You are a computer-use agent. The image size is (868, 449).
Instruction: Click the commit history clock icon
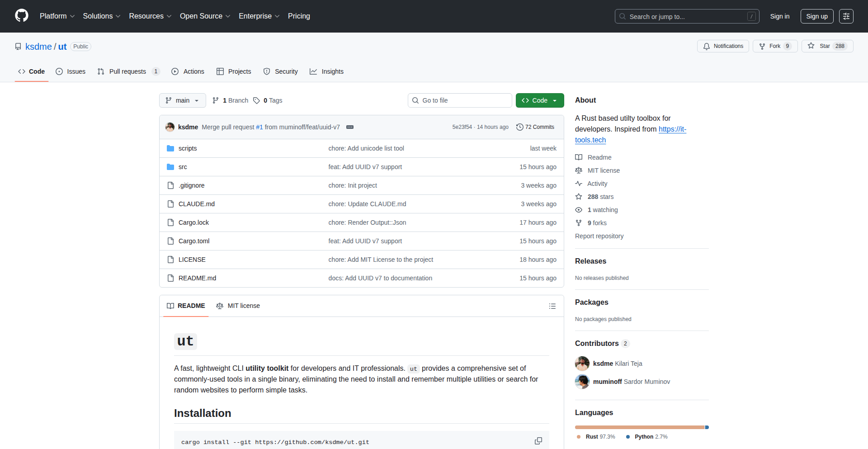520,127
